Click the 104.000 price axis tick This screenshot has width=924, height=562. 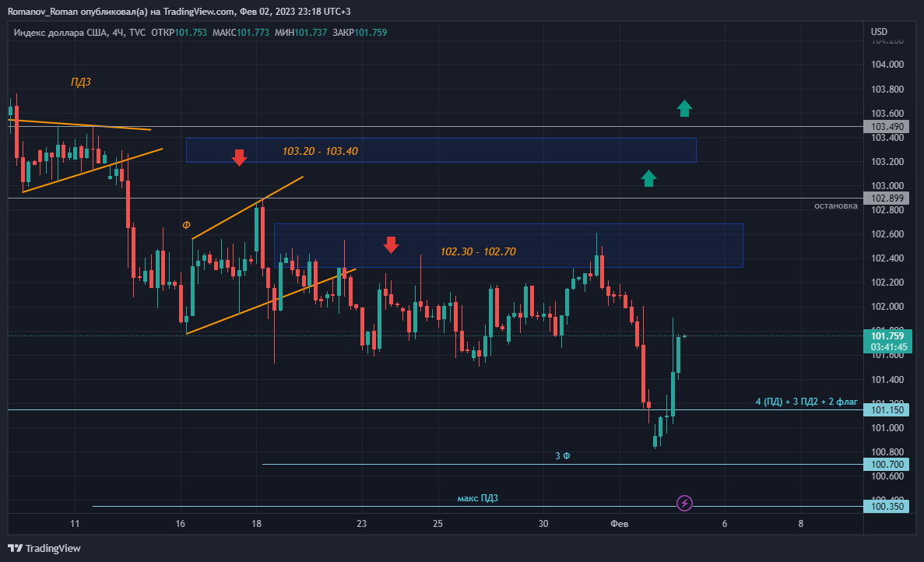pyautogui.click(x=887, y=64)
